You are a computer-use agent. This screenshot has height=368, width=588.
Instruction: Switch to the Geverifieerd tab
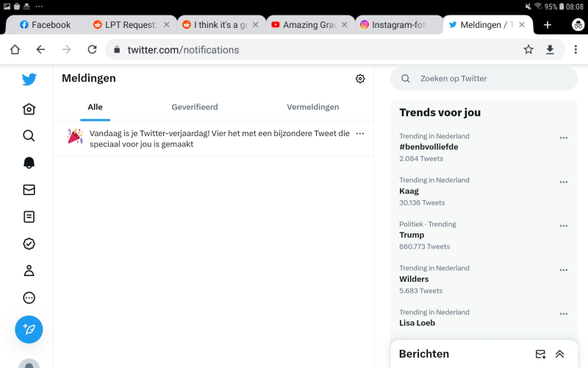[195, 107]
